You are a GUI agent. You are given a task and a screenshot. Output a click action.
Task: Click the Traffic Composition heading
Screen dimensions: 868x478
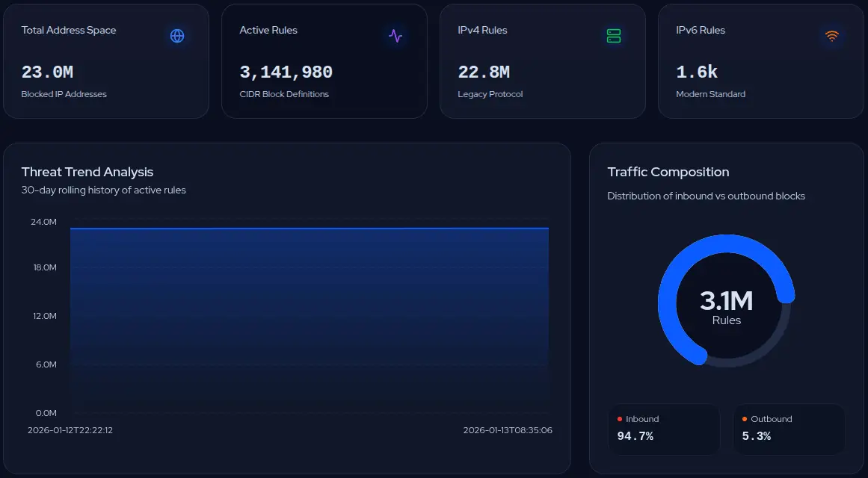668,172
